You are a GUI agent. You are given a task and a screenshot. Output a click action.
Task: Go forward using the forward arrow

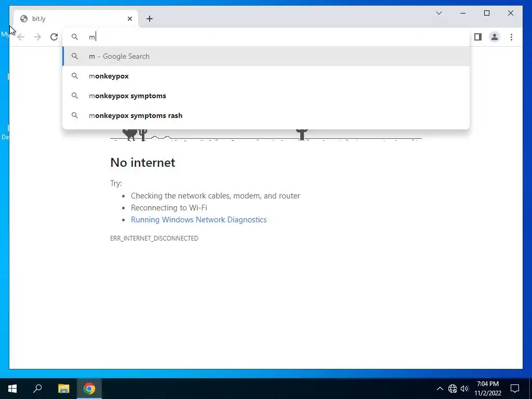37,37
